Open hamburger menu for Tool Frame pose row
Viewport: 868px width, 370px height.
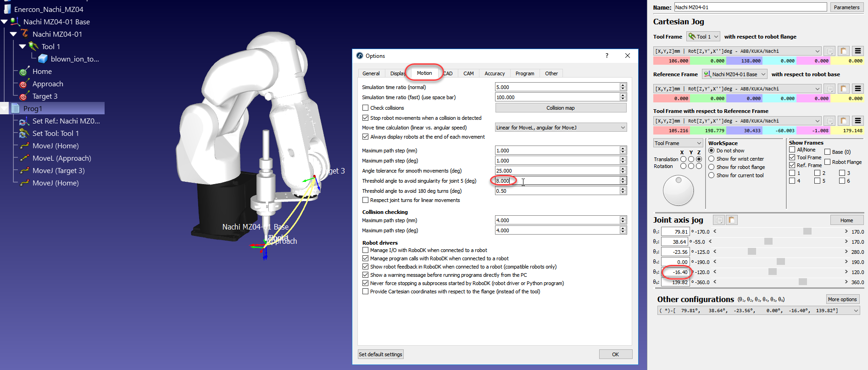point(857,51)
